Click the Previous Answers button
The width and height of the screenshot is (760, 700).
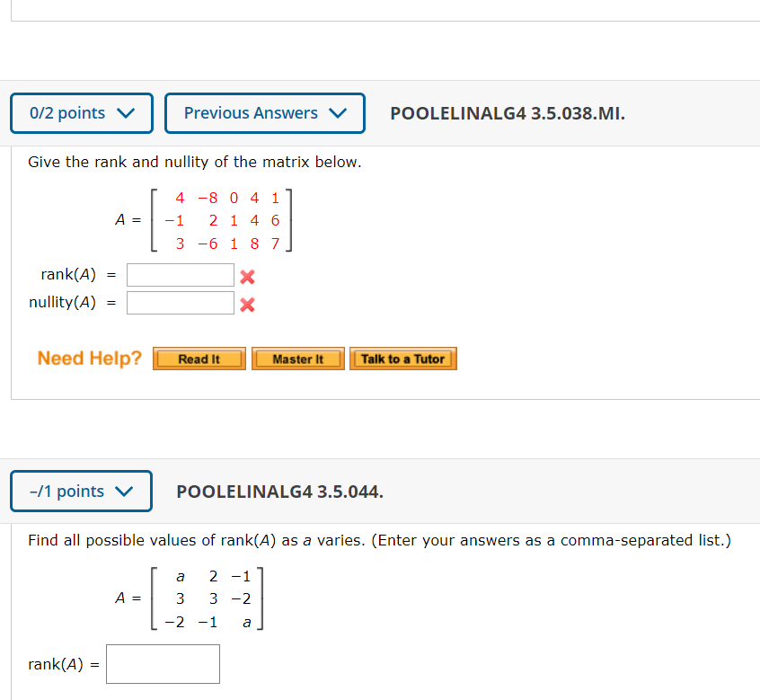[x=264, y=112]
